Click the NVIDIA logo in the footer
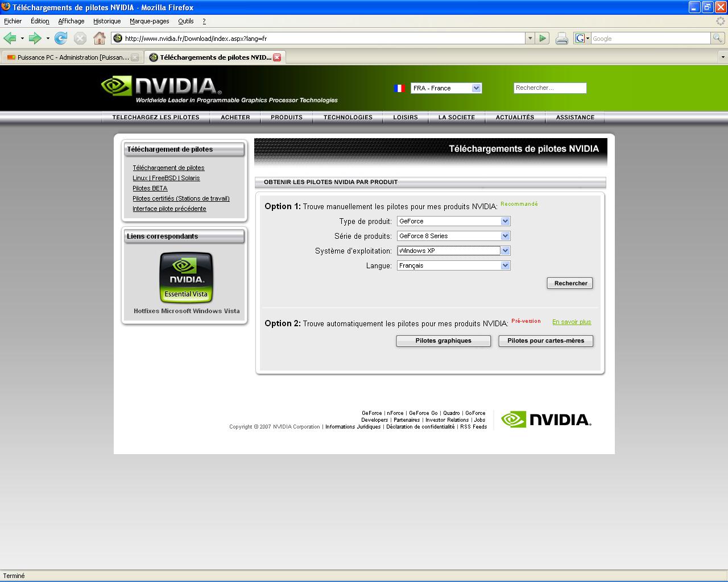The image size is (728, 582). coord(546,419)
